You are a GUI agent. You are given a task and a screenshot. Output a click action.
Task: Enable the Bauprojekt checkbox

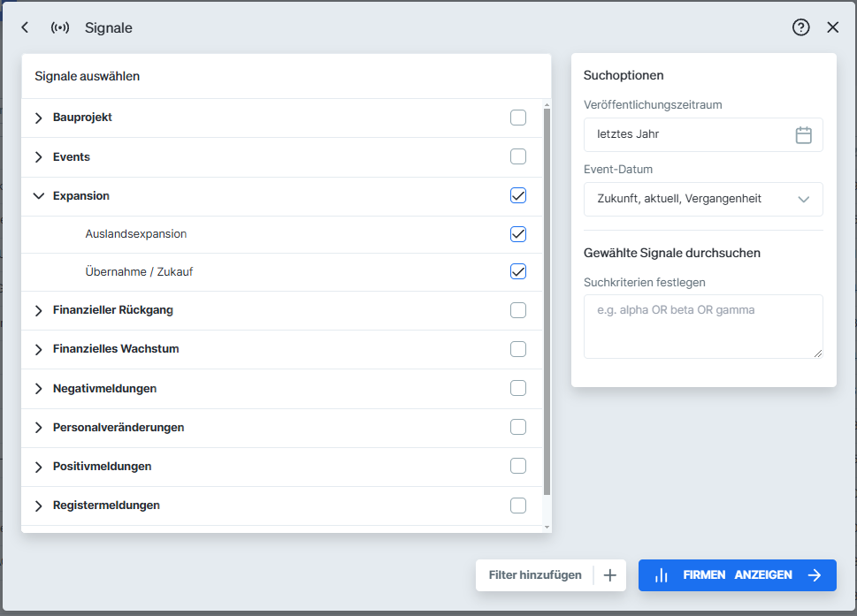(x=518, y=117)
